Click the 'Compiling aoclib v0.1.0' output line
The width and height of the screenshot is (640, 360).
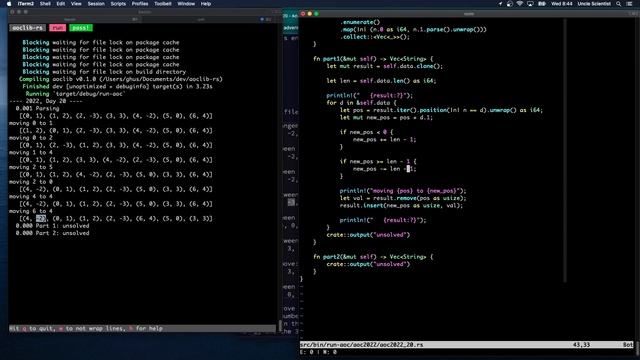point(120,79)
